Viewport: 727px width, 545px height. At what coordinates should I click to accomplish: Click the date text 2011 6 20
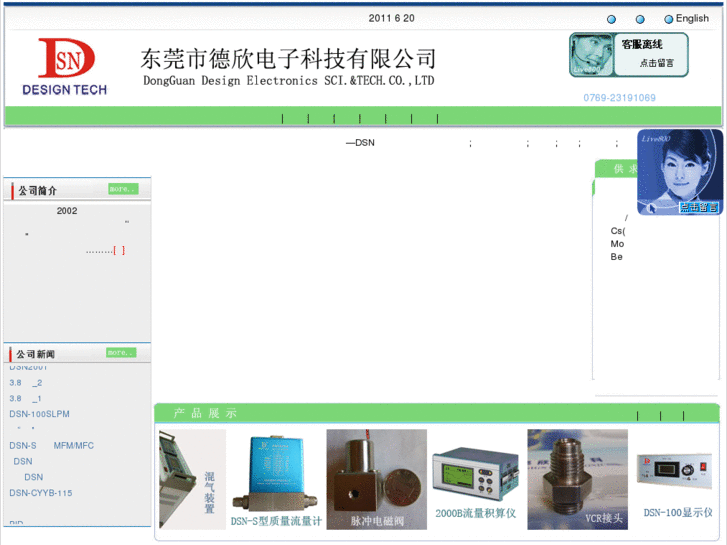click(x=391, y=18)
